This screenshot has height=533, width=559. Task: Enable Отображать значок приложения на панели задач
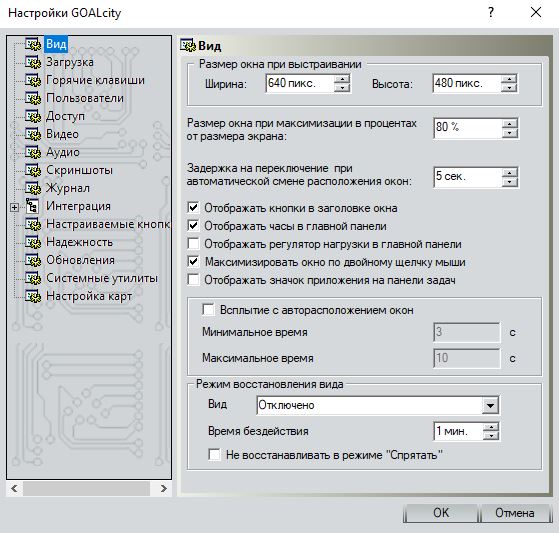193,280
